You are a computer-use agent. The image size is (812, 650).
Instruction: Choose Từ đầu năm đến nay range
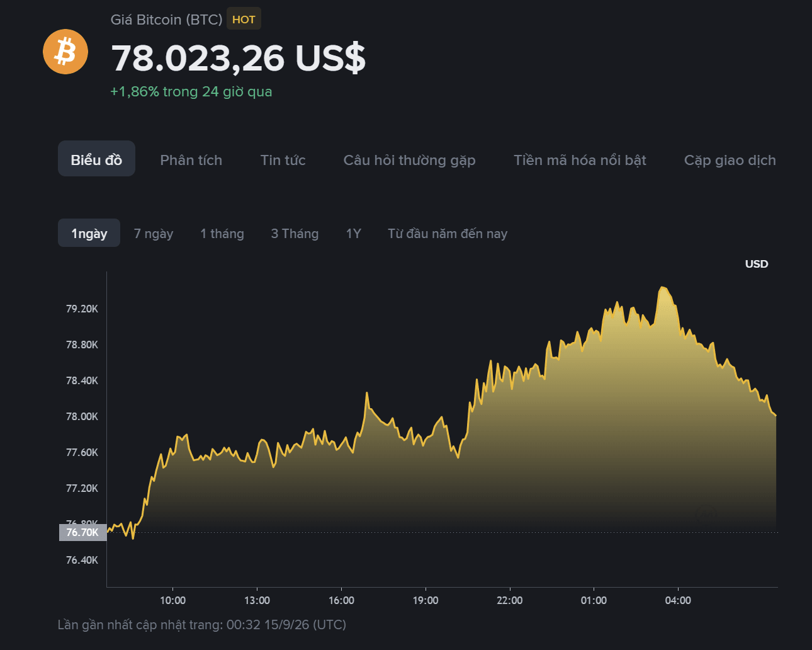tap(448, 234)
